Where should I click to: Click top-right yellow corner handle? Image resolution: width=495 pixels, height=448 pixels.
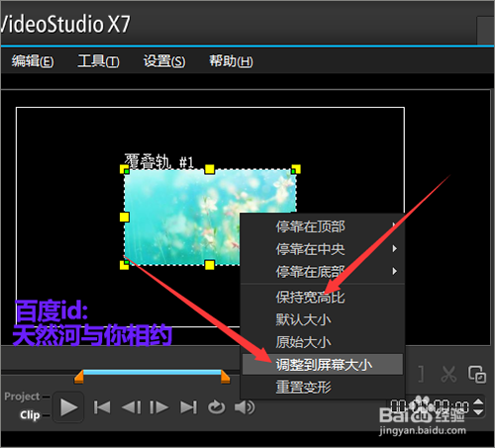[296, 169]
